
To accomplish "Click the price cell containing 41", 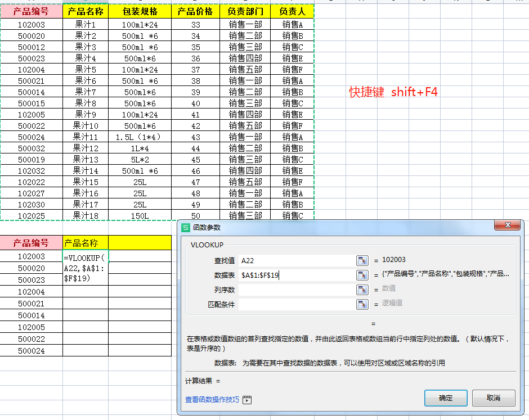I will 195,114.
